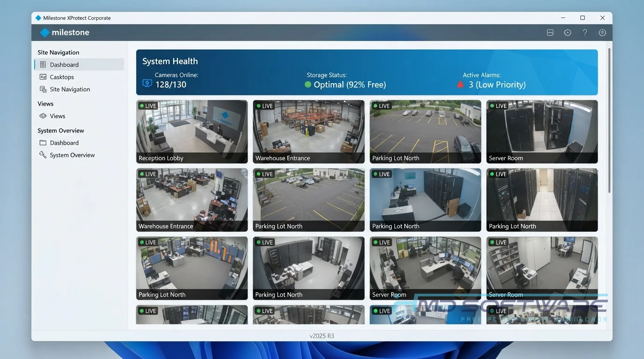Open the Reception Lobby camera feed

(192, 132)
